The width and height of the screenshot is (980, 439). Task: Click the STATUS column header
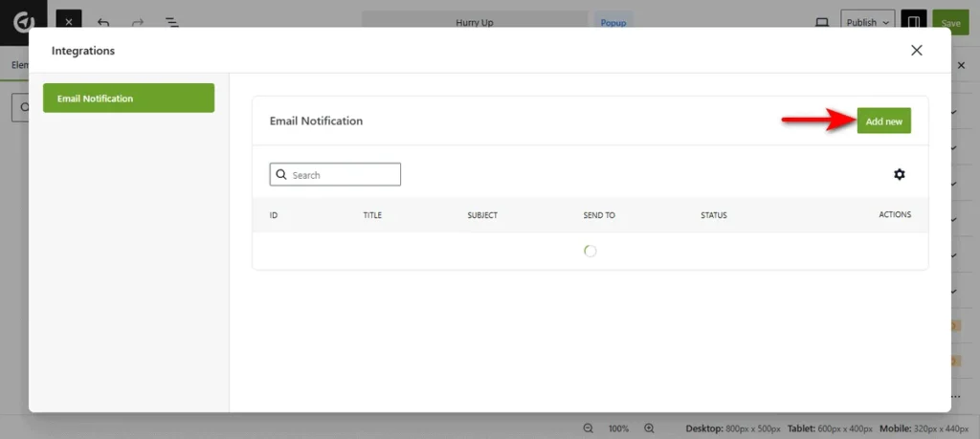(x=713, y=215)
